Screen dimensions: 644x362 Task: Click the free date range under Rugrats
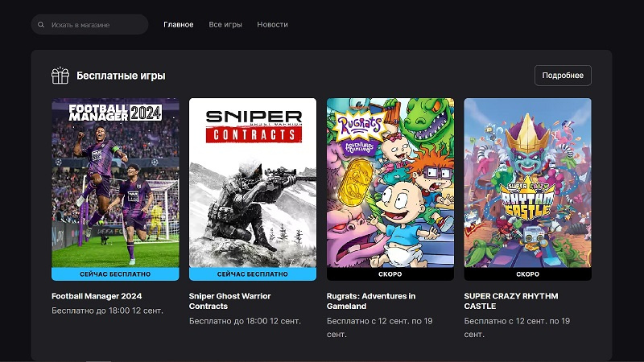point(379,327)
